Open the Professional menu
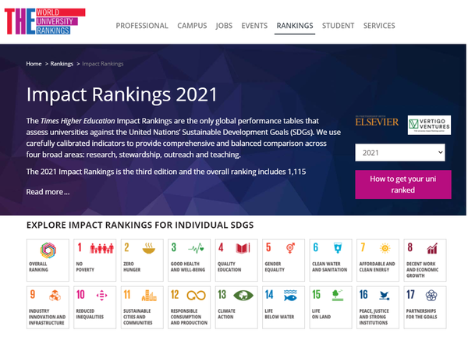This screenshot has width=468, height=362. click(x=142, y=26)
